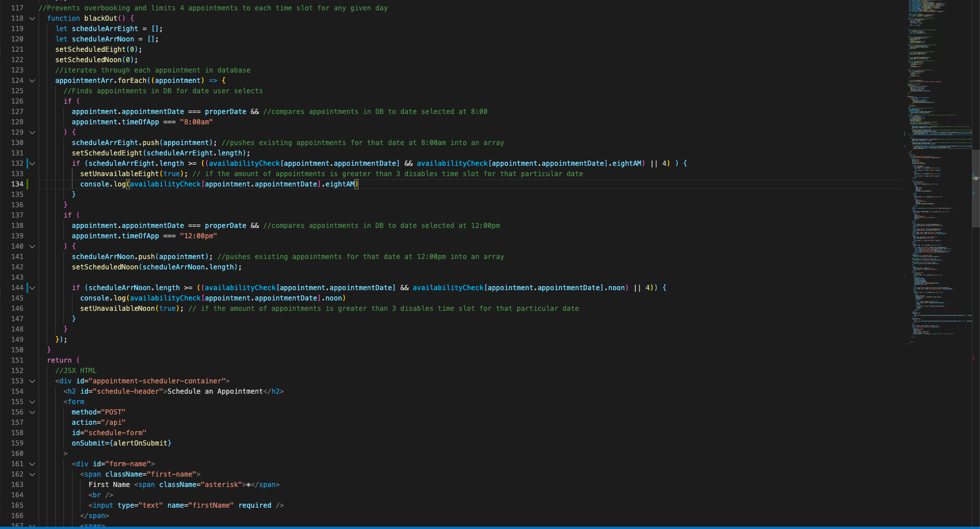Select line 134 via its line number

click(17, 184)
